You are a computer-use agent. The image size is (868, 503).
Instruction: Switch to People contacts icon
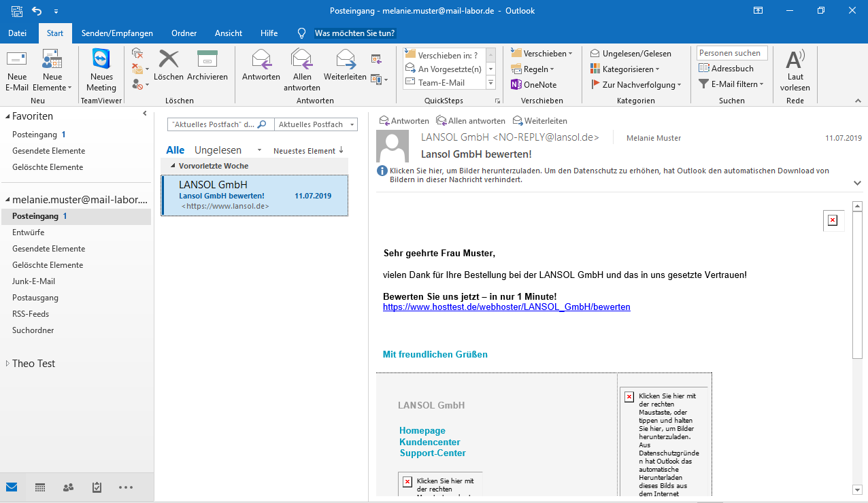[68, 487]
